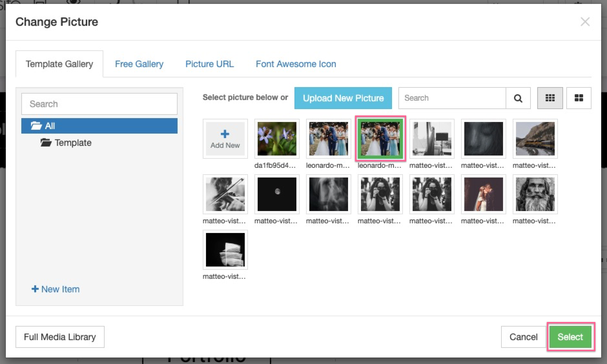Select the white pages on black thumbnail
Screen dimensions: 607x364
(225, 250)
